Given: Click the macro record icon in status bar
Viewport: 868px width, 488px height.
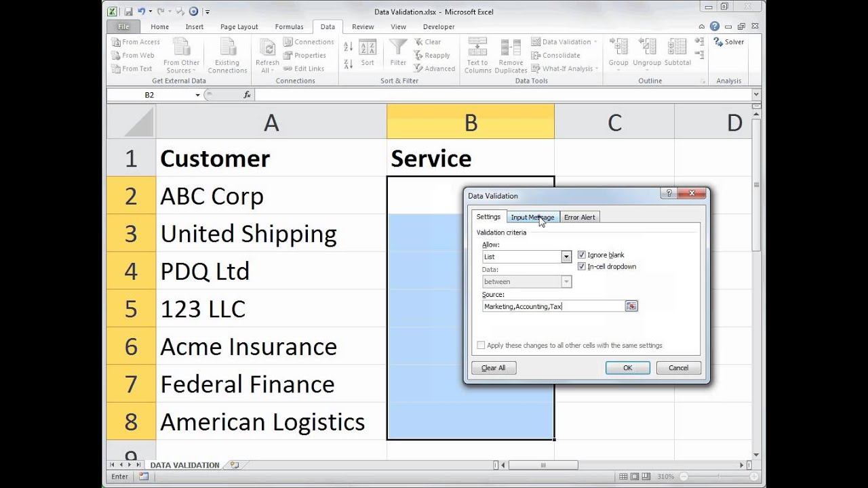Looking at the screenshot, I should (x=144, y=477).
